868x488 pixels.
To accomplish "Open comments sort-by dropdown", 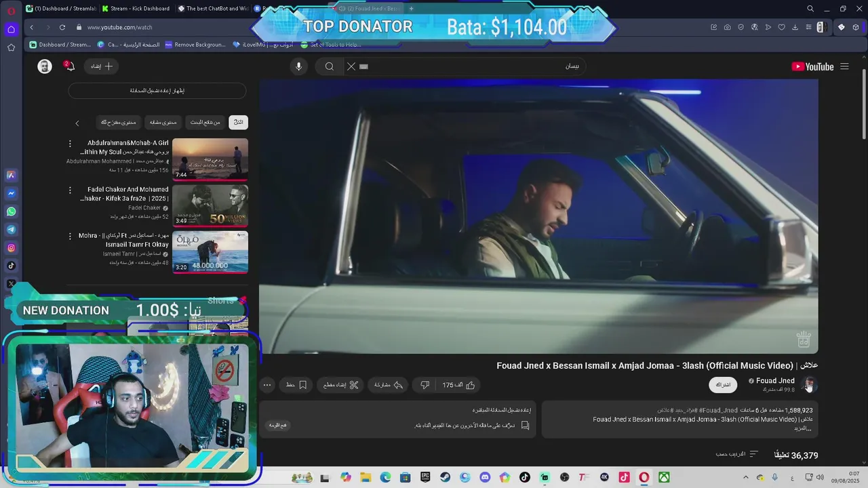I will pos(737,454).
